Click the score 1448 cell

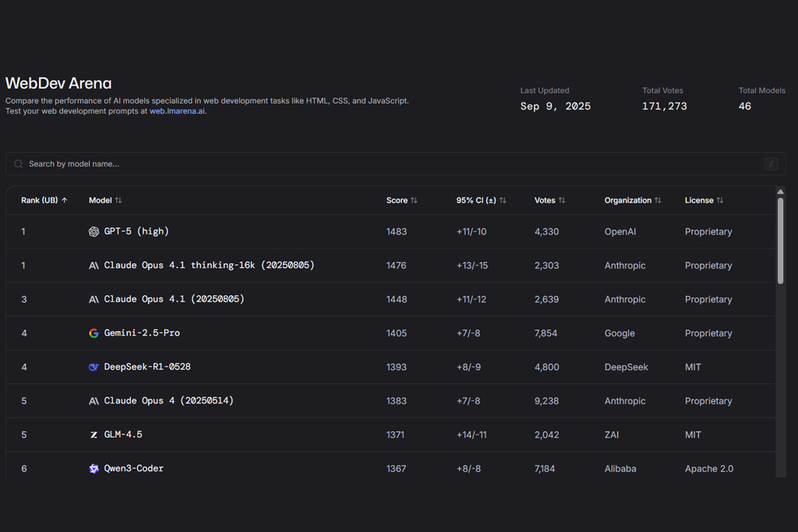[397, 300]
